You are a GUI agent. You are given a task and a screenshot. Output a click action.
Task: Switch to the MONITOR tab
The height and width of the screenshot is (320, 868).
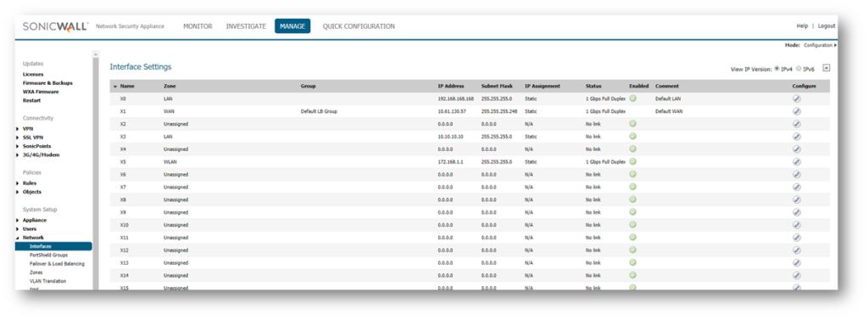tap(198, 26)
